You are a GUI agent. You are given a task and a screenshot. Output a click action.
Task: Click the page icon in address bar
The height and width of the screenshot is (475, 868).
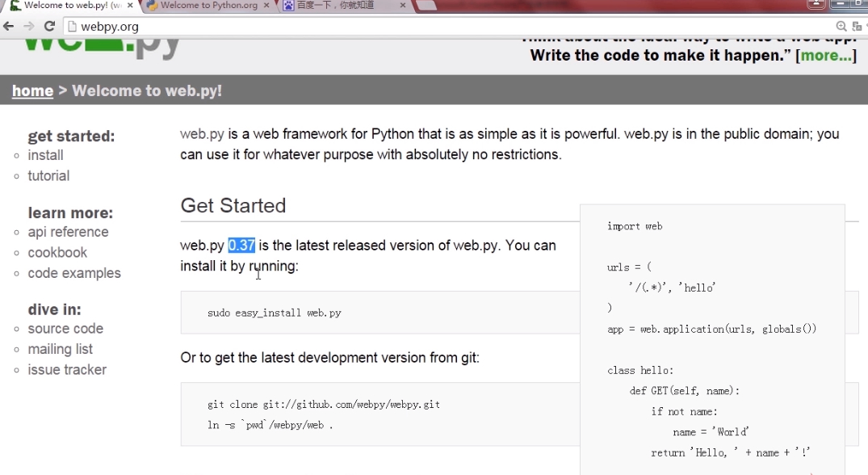[72, 27]
